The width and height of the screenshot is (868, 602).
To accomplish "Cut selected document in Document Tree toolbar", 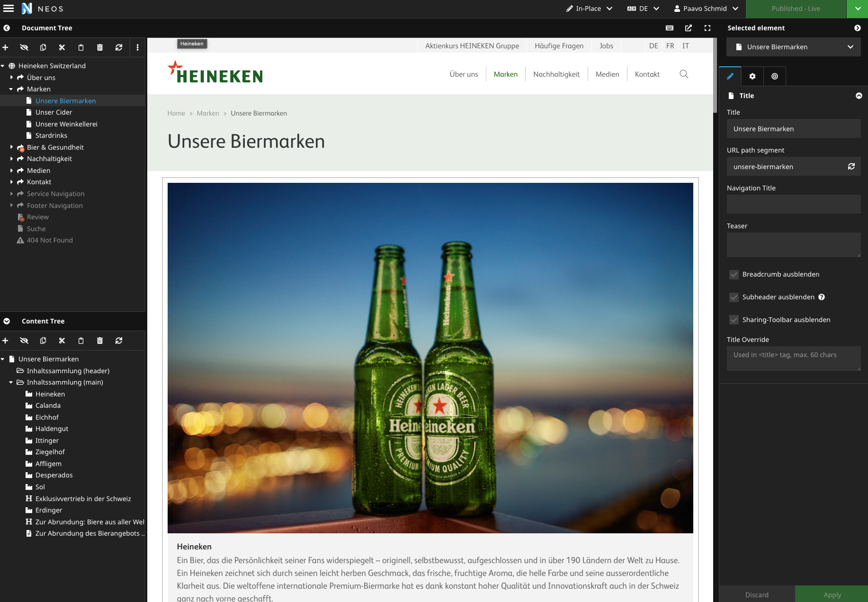I will [62, 47].
